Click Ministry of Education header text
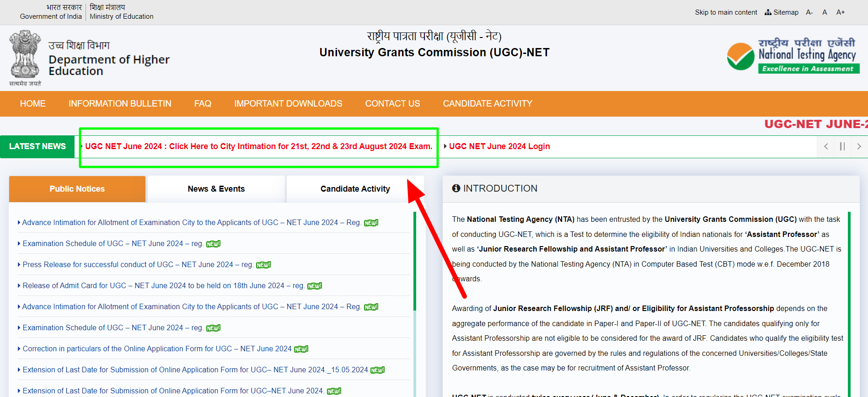Image resolution: width=868 pixels, height=397 pixels. pos(122,16)
